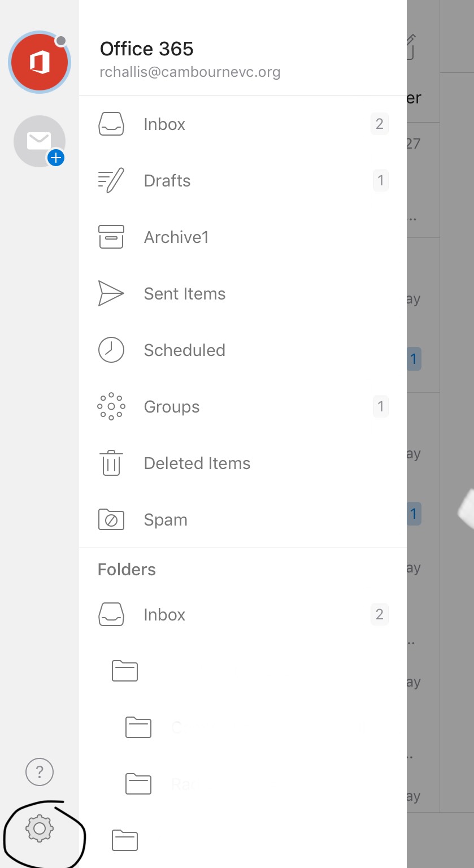
Task: Tap the compose icon behind the drawer
Action: (x=411, y=46)
